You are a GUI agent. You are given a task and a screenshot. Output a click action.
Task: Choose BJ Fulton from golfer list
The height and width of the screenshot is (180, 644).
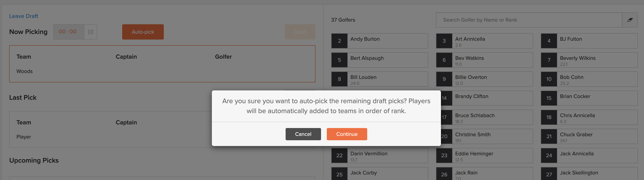(x=589, y=41)
